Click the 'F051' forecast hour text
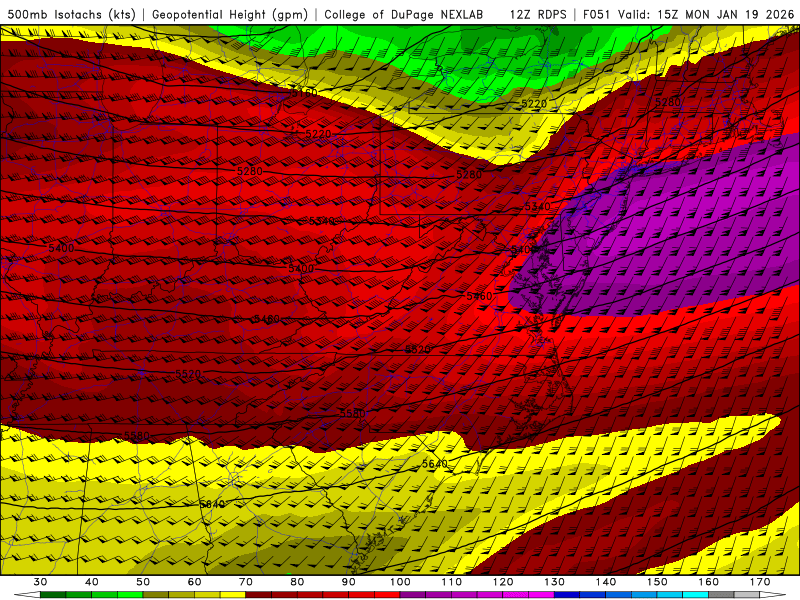The width and height of the screenshot is (800, 600). click(596, 15)
